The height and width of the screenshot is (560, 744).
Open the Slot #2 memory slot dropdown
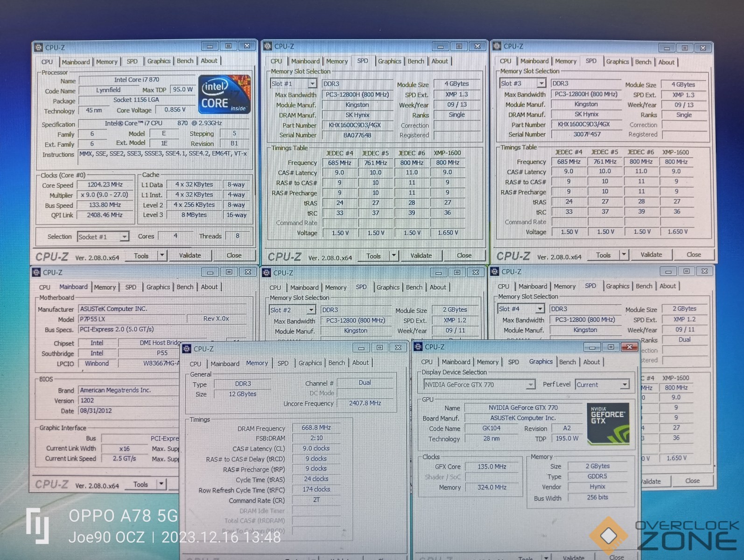click(311, 310)
